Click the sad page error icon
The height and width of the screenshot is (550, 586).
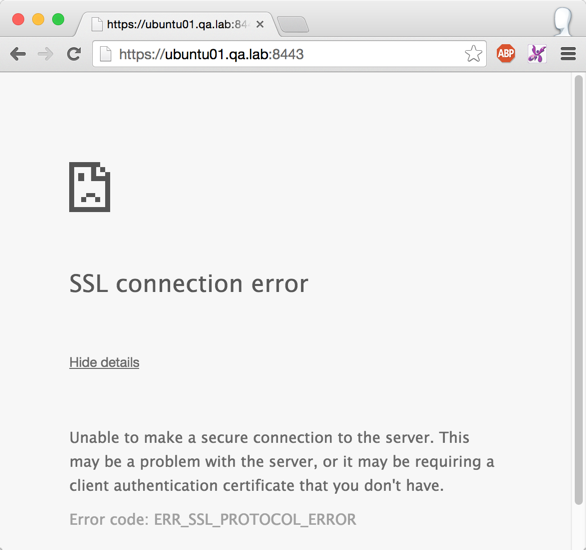point(90,187)
